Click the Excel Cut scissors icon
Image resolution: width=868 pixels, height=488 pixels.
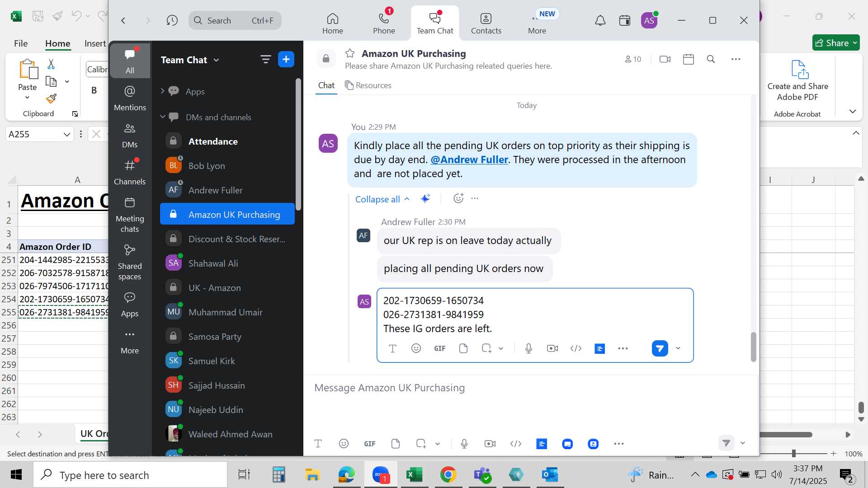[51, 64]
